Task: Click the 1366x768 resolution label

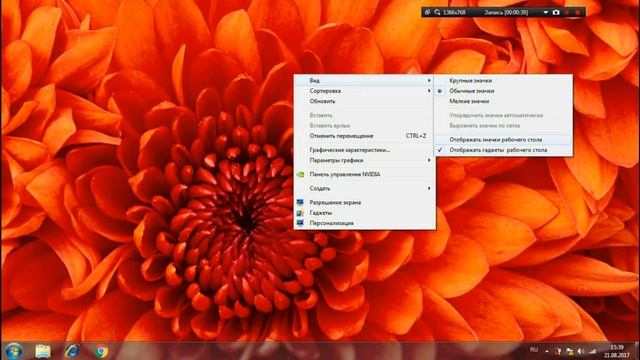Action: coord(454,13)
